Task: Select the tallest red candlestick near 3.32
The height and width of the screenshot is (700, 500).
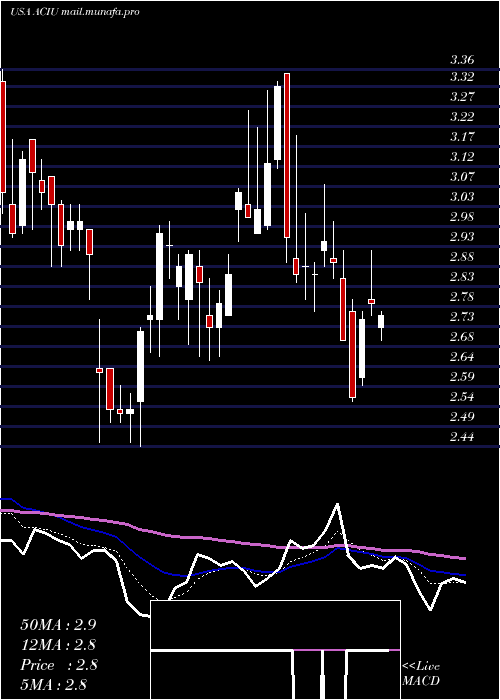Action: tap(287, 155)
